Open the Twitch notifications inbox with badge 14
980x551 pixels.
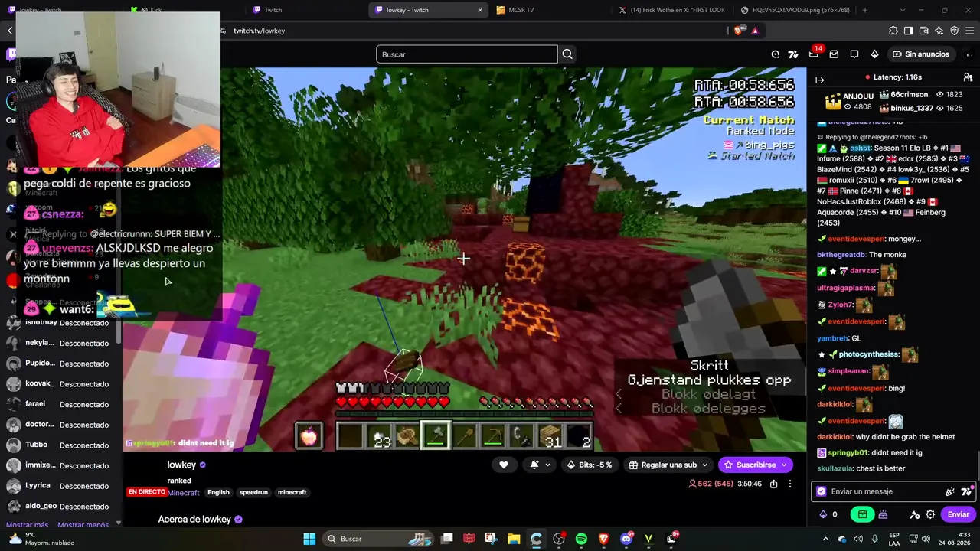(x=814, y=54)
